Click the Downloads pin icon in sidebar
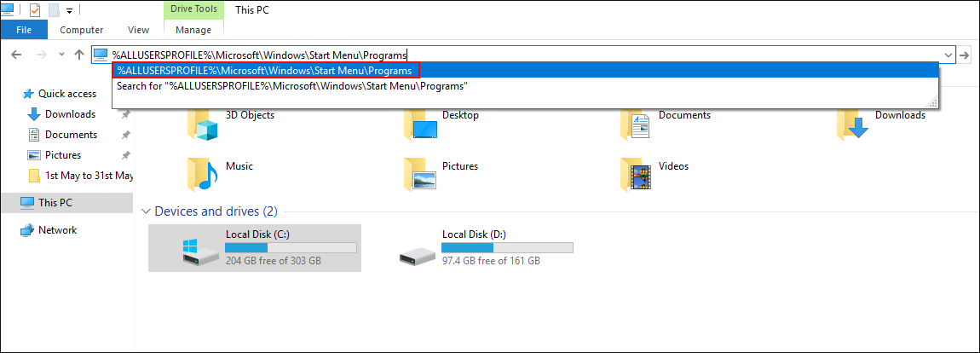This screenshot has width=980, height=353. click(125, 114)
